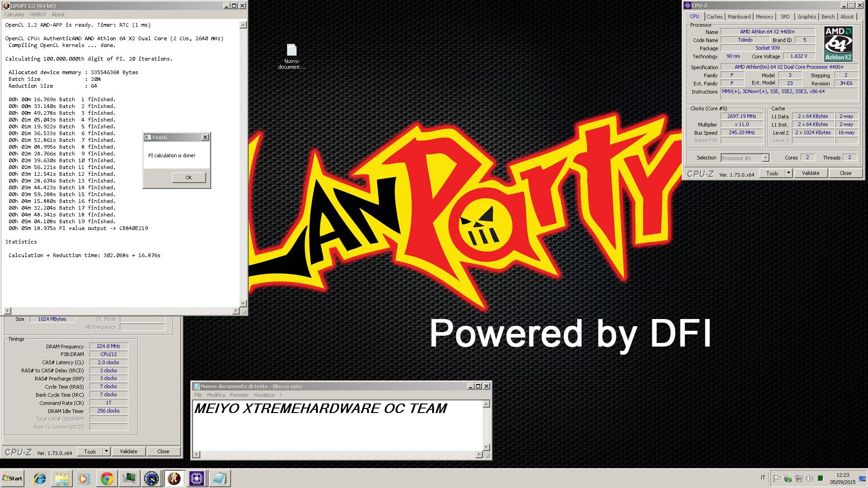The height and width of the screenshot is (488, 868).
Task: Open the Visualizza menu in Notepad
Action: [x=264, y=395]
